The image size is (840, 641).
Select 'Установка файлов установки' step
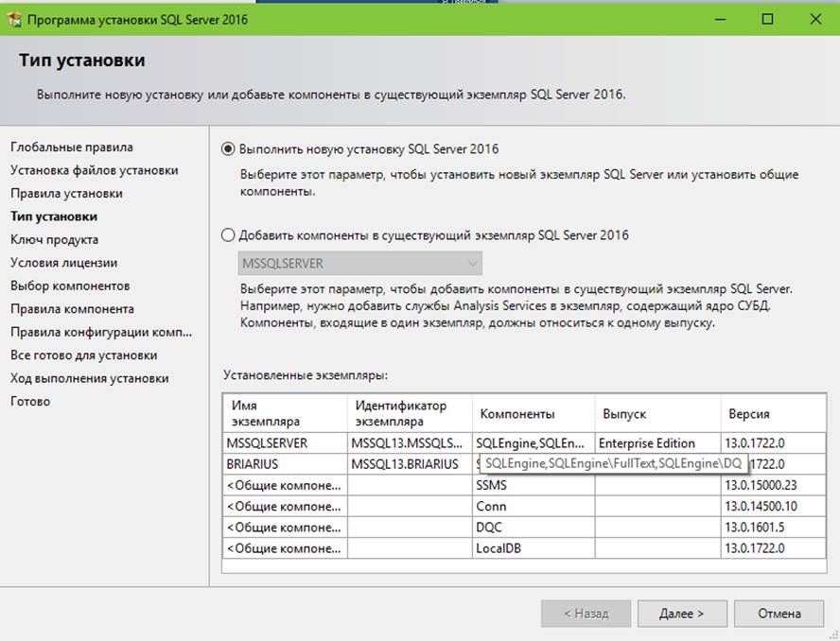[x=95, y=170]
